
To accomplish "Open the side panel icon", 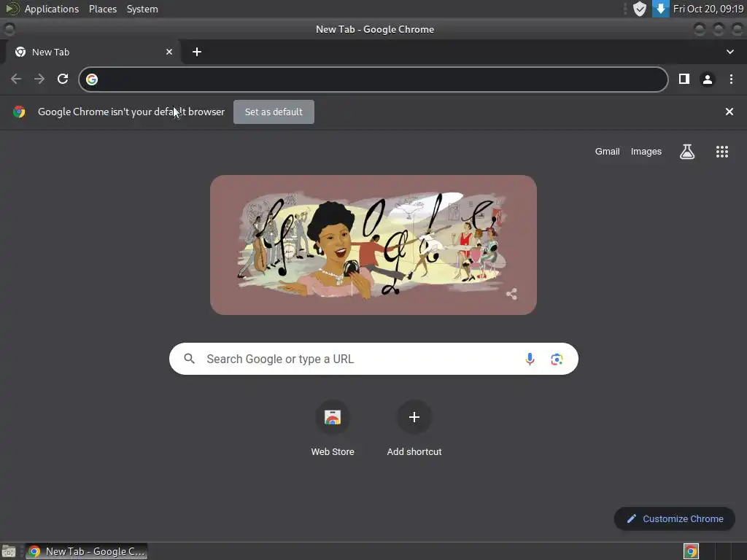I will (x=684, y=79).
